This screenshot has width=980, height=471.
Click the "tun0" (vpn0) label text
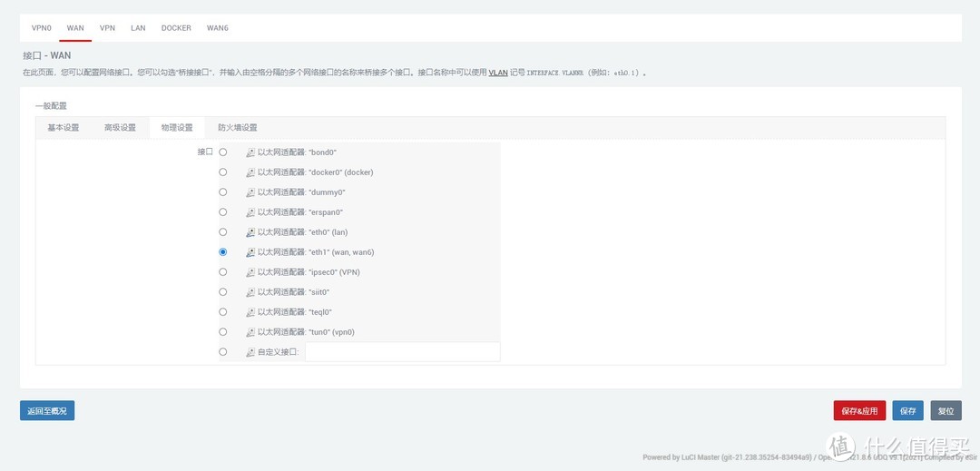click(307, 332)
